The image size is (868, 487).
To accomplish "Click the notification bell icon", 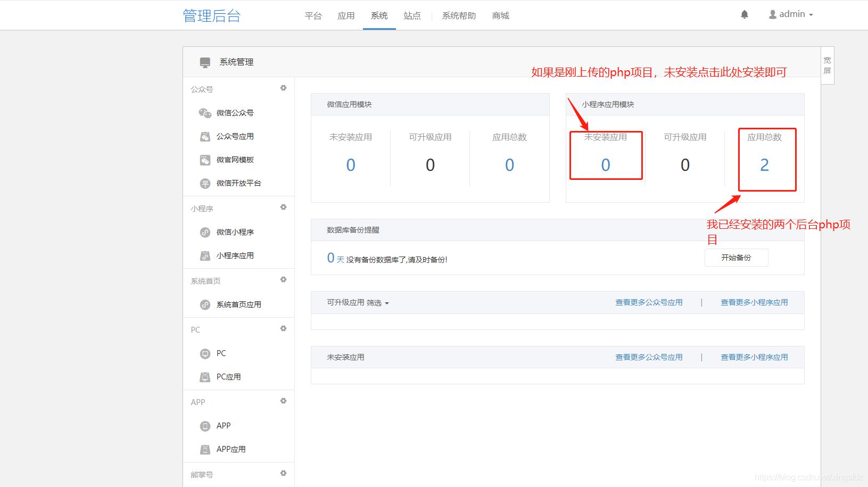I will pos(745,15).
